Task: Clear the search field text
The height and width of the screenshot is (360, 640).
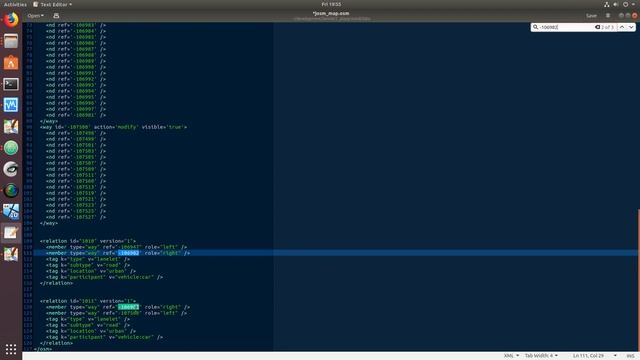Action: pos(597,27)
